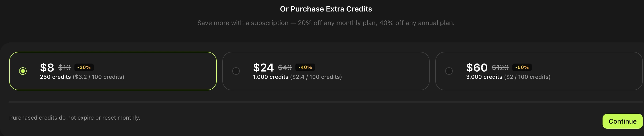Choose the 250 credits option text

point(55,77)
